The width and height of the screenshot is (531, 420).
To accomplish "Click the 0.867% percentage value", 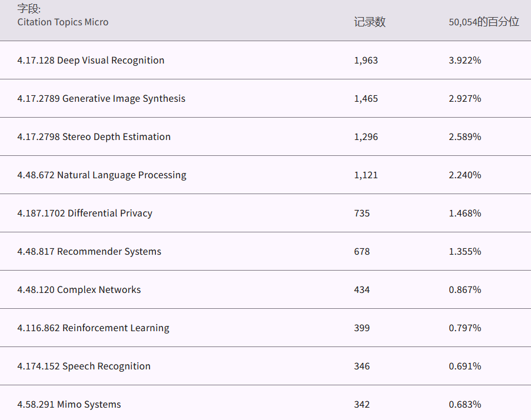I will [x=464, y=289].
